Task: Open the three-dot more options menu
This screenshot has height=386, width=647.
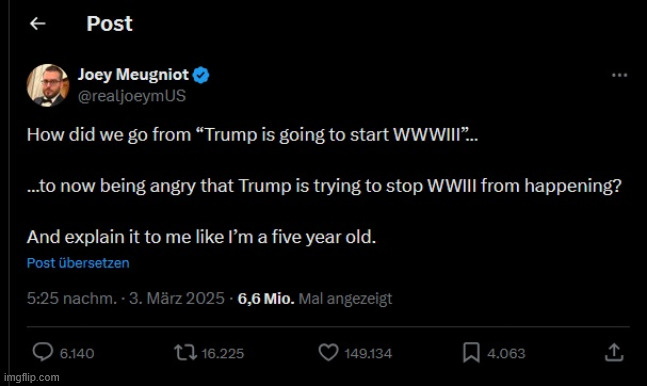Action: click(619, 75)
